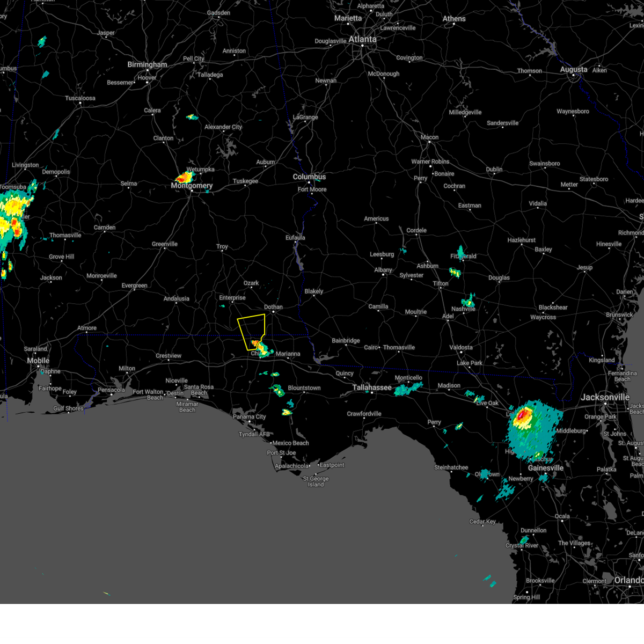
Task: Select the red storm cell northwest of Gainesville
Action: point(524,416)
